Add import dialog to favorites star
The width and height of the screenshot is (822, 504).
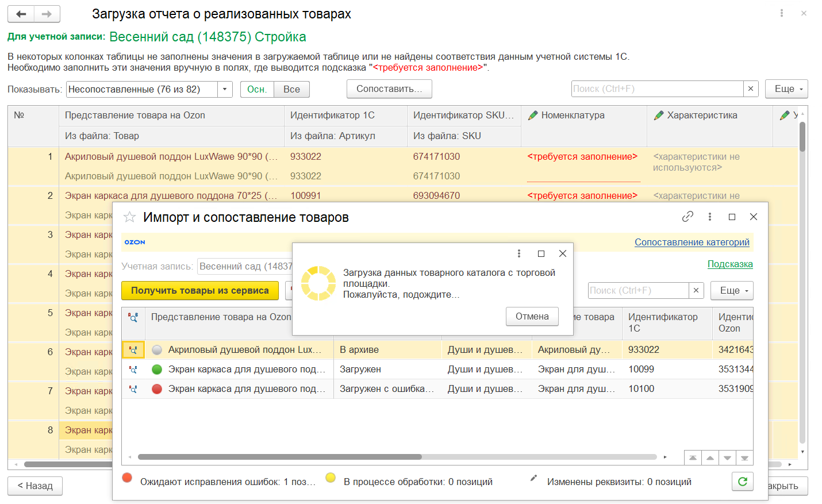click(x=130, y=217)
